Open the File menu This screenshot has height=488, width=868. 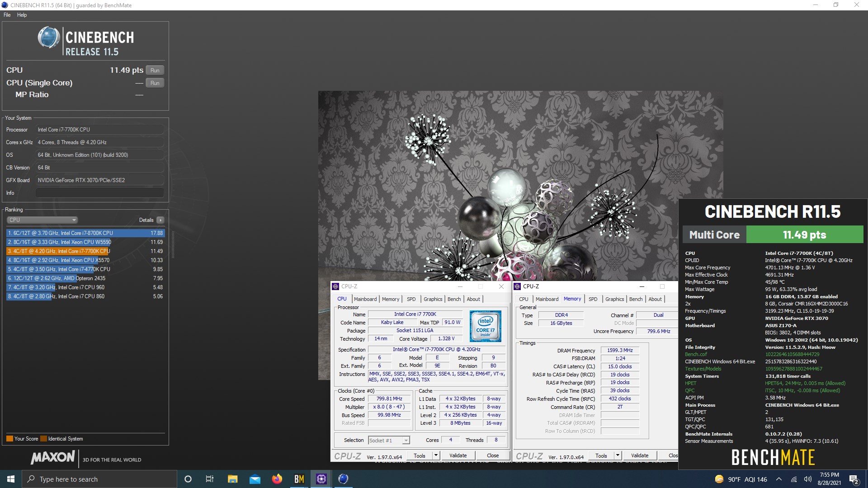(x=7, y=15)
